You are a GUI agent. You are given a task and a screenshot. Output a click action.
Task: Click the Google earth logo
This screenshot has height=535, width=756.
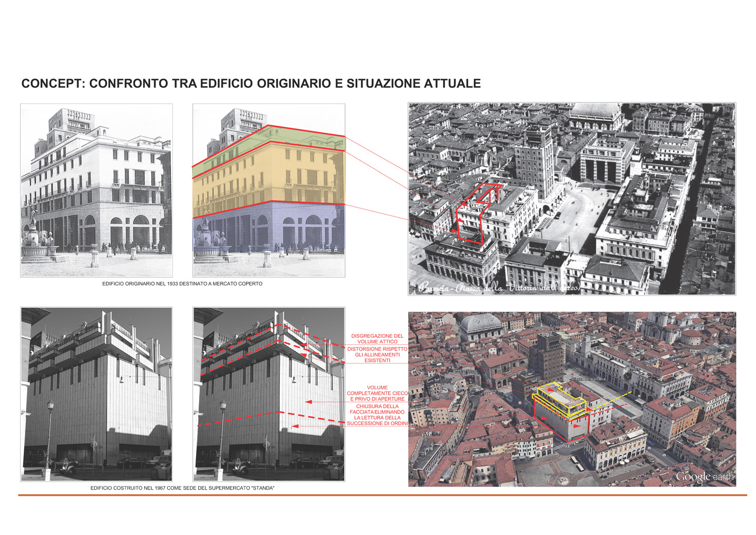(705, 477)
